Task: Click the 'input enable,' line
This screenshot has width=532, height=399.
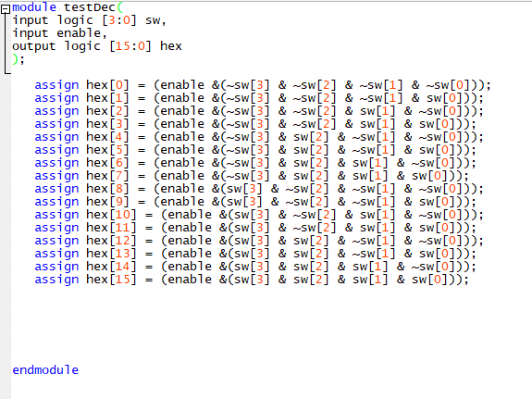Action: (x=59, y=33)
